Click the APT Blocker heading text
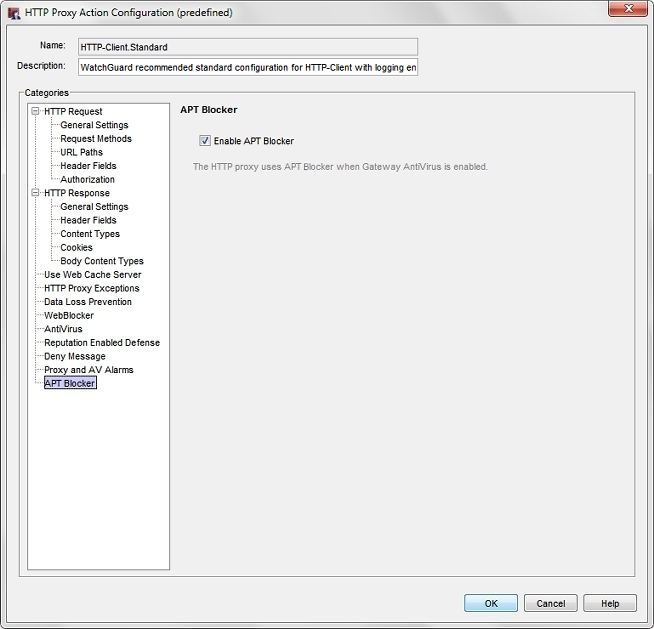The width and height of the screenshot is (654, 629). point(209,110)
